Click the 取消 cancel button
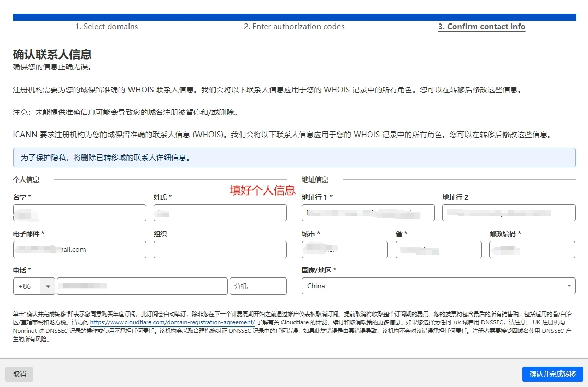Viewport: 588px width, 387px height. tap(19, 374)
